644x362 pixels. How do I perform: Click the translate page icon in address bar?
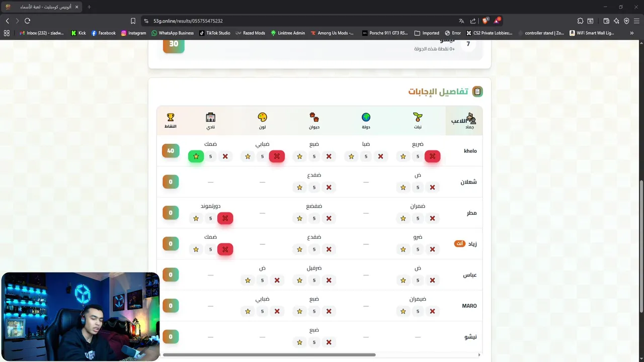(461, 21)
